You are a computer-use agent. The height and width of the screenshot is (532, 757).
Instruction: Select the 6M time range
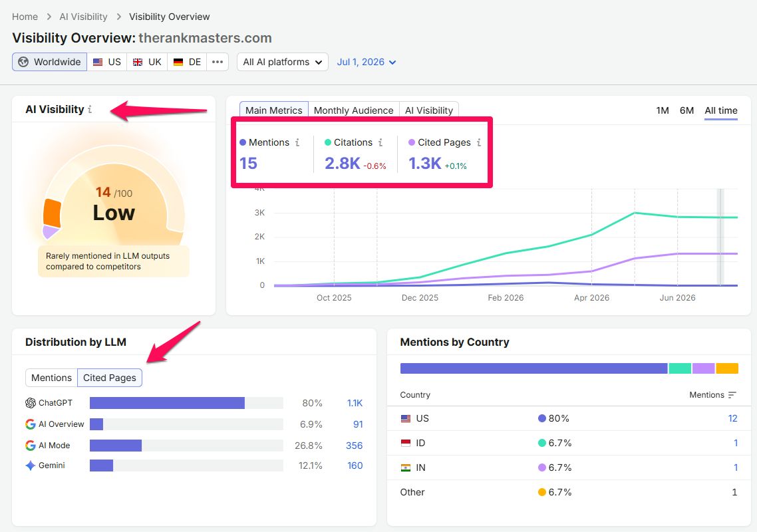tap(686, 110)
